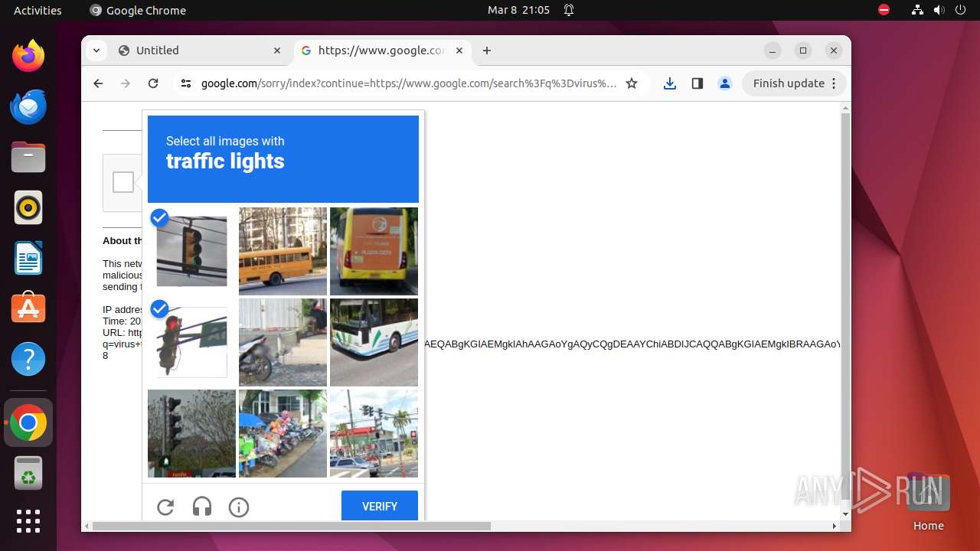Switch to the https://www.google.com tab
This screenshot has height=551, width=980.
click(x=382, y=51)
